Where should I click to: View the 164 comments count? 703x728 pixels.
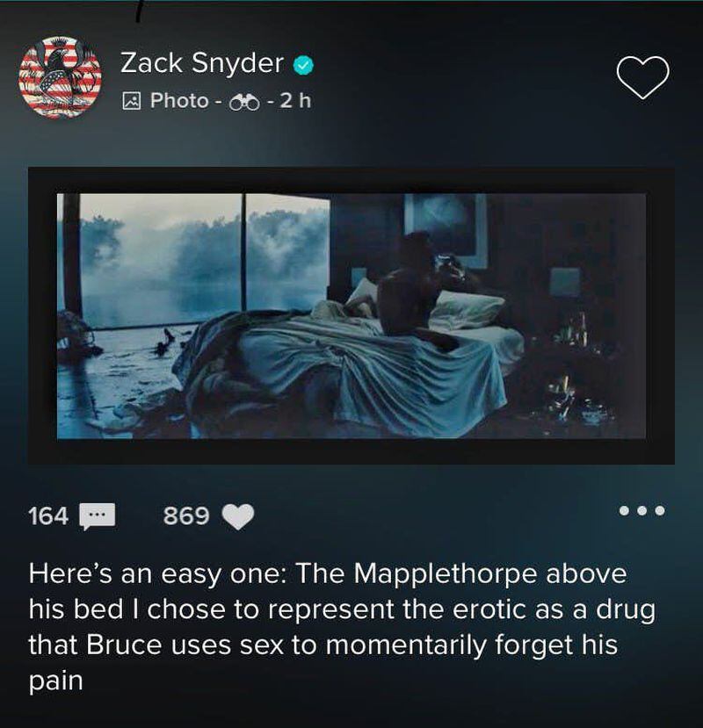48,516
